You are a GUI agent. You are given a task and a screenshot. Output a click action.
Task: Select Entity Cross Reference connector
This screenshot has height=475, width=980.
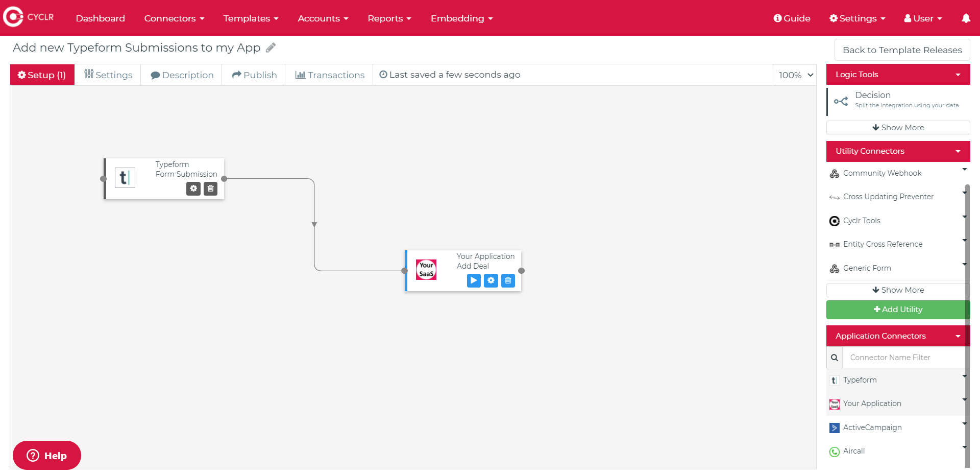click(x=883, y=244)
